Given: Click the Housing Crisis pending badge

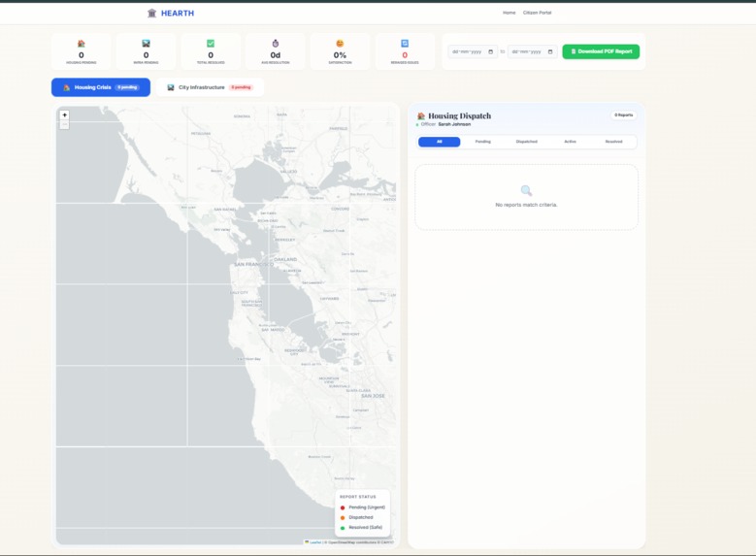Looking at the screenshot, I should tap(127, 87).
